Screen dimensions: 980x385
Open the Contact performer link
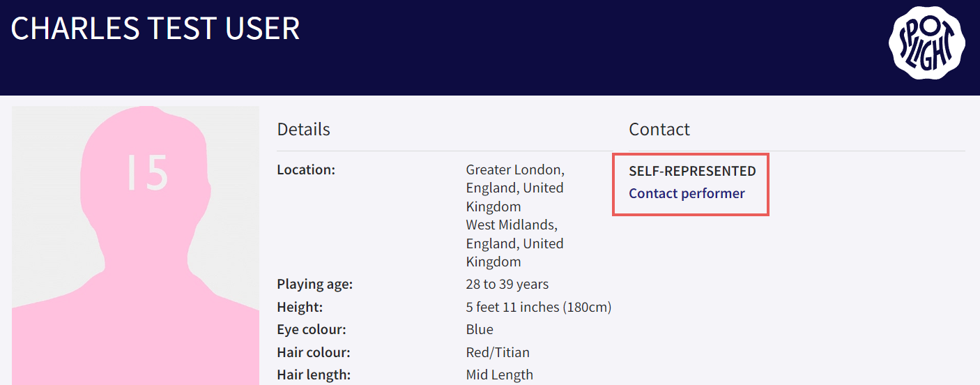click(687, 193)
